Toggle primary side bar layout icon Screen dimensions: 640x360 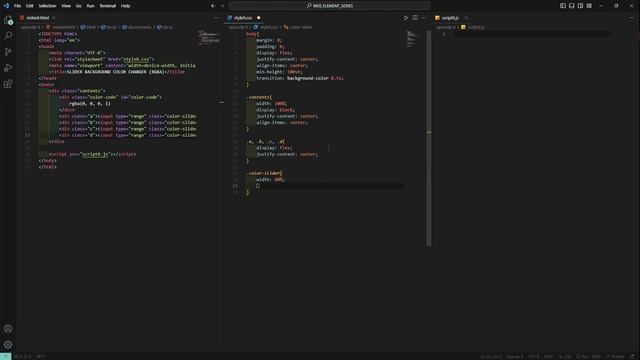click(x=563, y=6)
